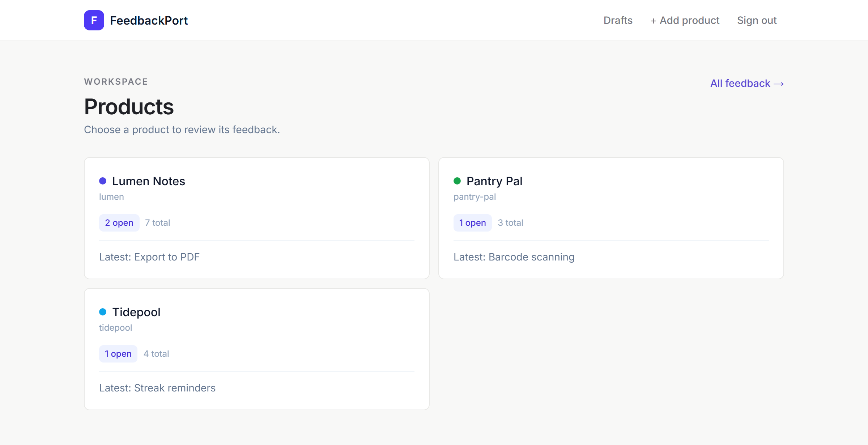Click the 1 open badge on Tidepool

pos(118,354)
